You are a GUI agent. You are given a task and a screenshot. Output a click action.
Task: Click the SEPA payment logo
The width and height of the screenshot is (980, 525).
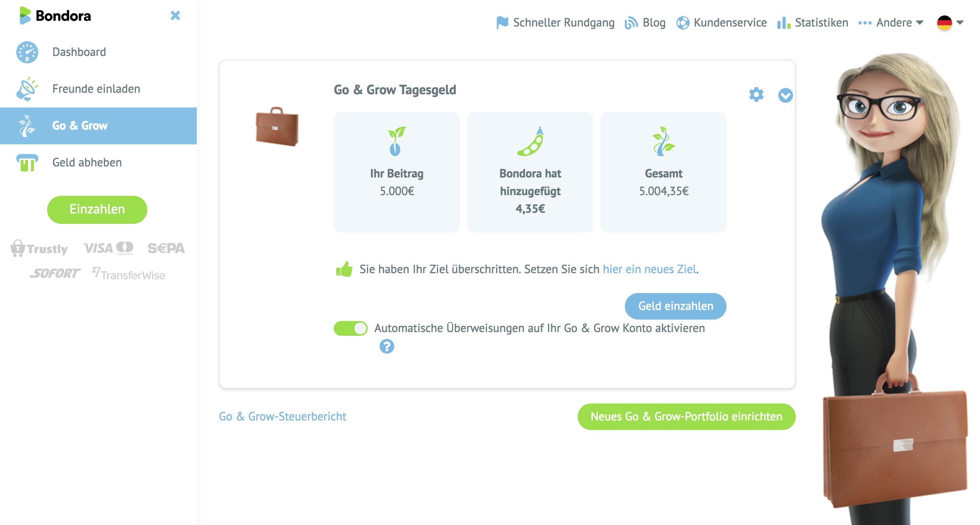[166, 248]
